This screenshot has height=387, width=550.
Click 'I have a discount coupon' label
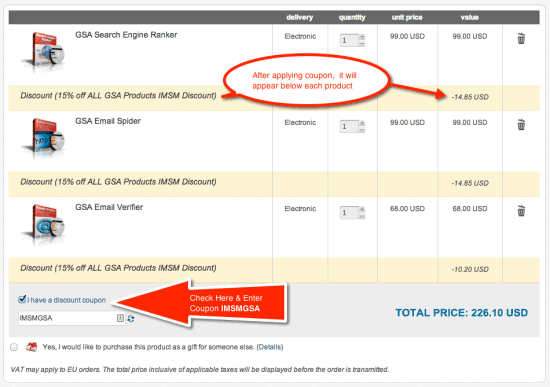pos(67,300)
